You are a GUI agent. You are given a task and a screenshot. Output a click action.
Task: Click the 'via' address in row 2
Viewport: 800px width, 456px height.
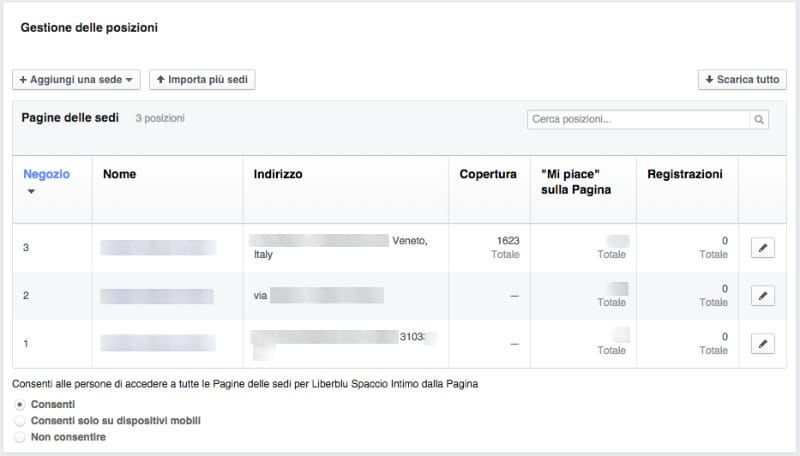(318, 295)
